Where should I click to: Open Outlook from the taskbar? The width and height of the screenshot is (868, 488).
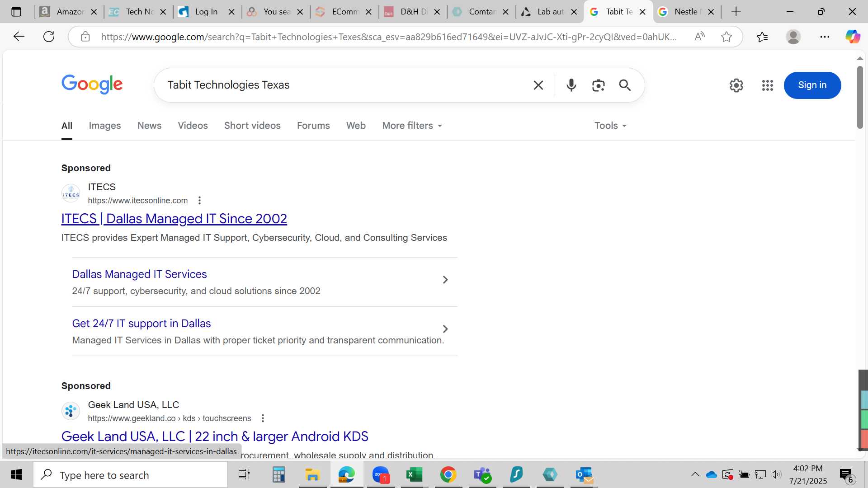coord(584,475)
